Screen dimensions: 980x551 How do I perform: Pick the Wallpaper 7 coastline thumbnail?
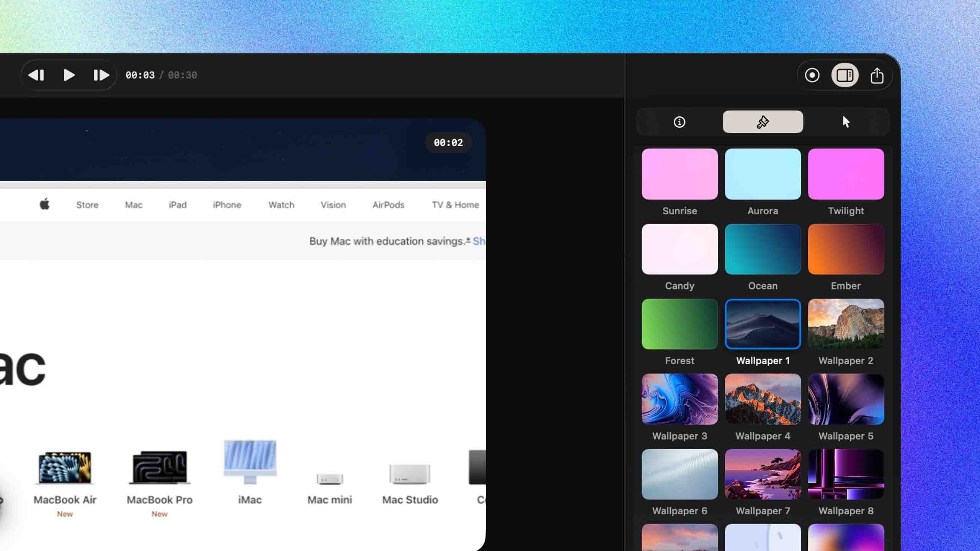pos(763,474)
